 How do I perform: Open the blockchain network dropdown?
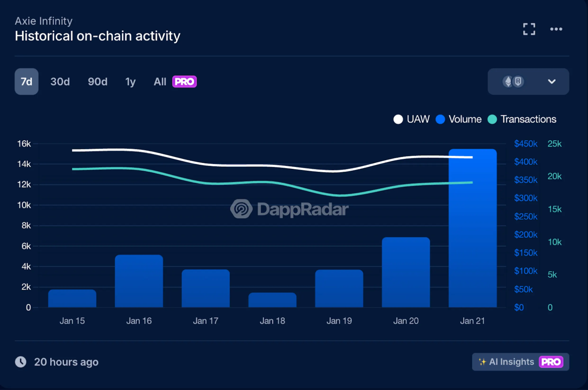click(528, 81)
